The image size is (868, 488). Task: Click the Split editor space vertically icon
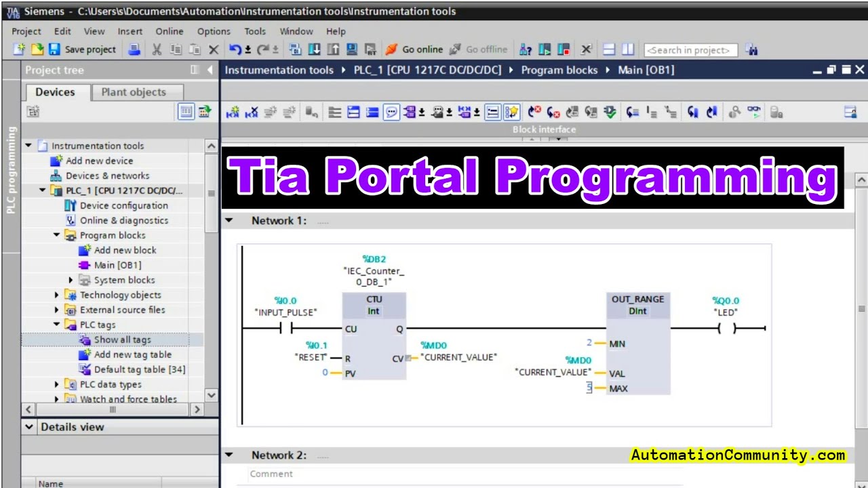[x=628, y=49]
